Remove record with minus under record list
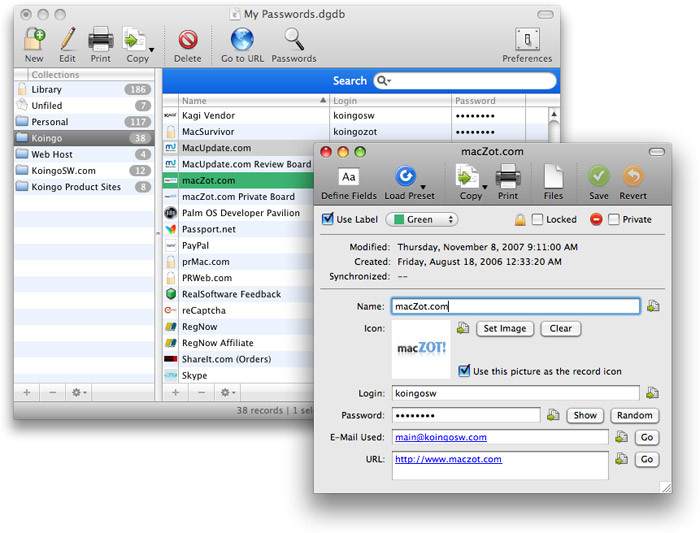Image resolution: width=700 pixels, height=533 pixels. [201, 392]
